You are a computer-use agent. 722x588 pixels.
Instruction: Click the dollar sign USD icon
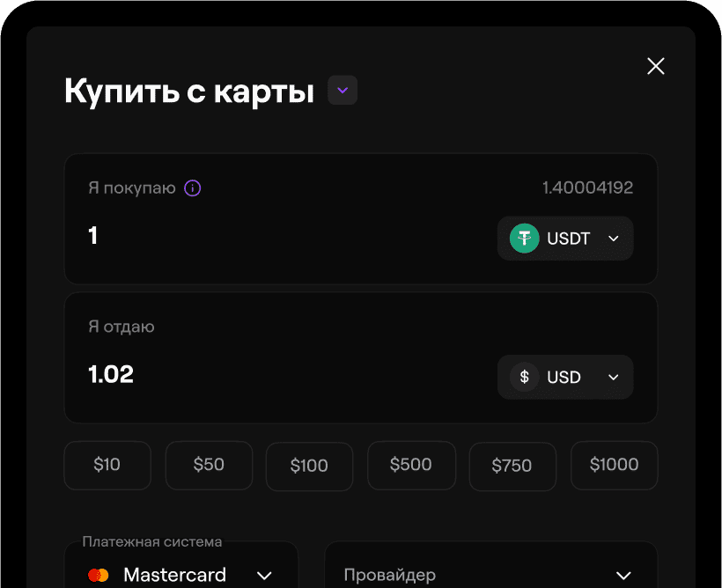525,377
